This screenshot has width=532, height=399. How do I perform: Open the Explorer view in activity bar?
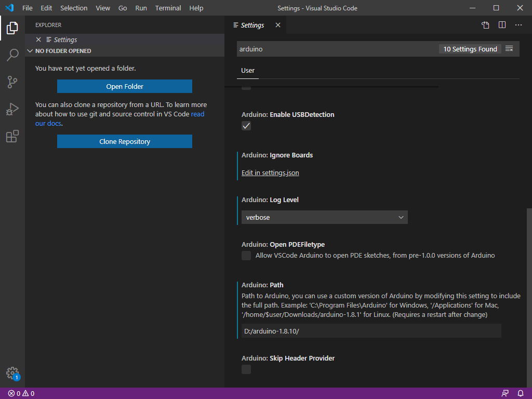12,28
